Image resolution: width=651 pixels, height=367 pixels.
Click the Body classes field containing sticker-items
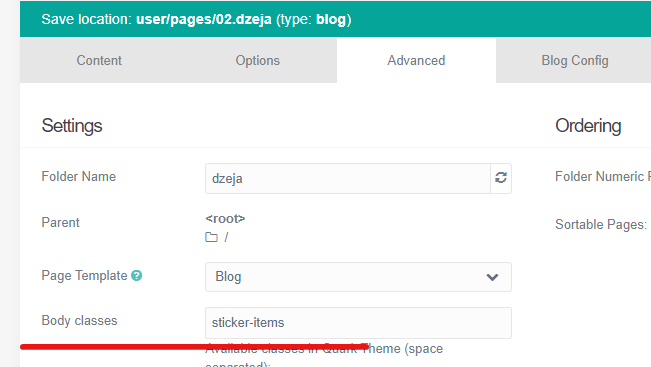[358, 323]
